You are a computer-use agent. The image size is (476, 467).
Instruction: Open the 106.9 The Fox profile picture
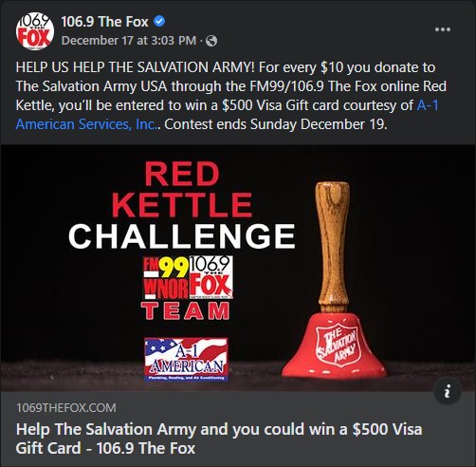coord(35,31)
